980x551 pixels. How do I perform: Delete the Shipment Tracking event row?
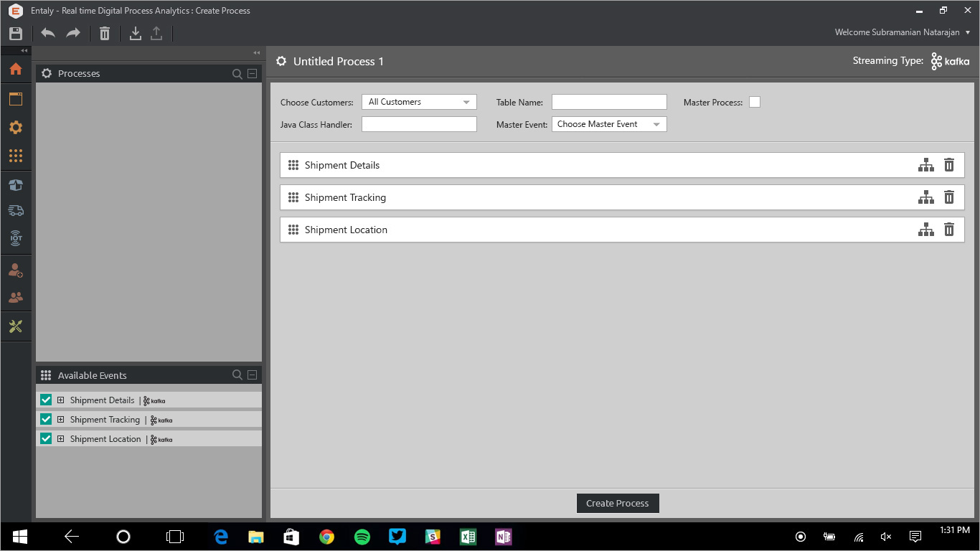[x=948, y=197]
